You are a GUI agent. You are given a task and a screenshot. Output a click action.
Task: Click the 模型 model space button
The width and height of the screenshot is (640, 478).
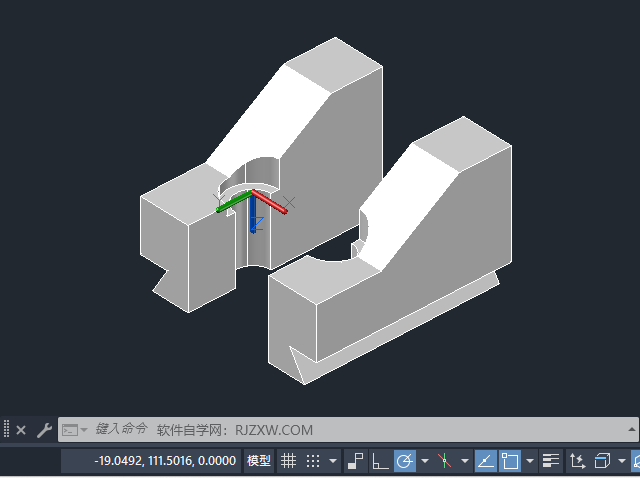tap(259, 461)
